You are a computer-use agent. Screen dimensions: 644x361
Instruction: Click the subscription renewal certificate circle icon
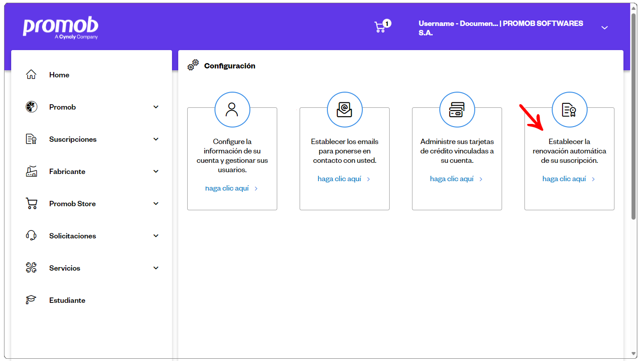click(569, 110)
